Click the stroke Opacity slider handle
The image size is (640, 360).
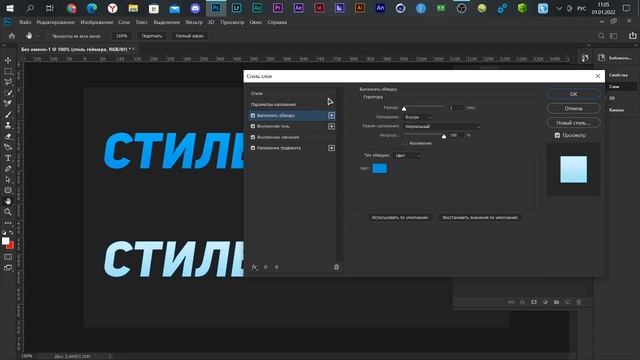coord(444,136)
